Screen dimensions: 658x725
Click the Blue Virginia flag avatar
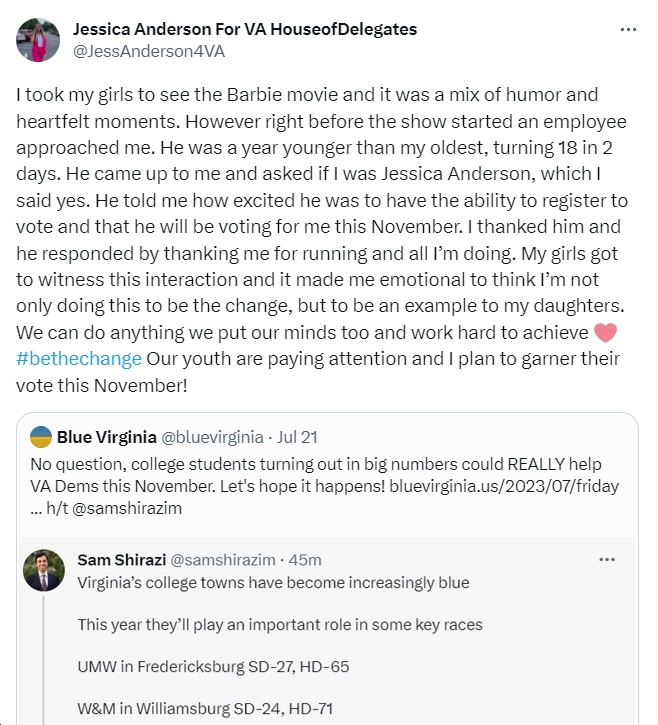pos(41,437)
